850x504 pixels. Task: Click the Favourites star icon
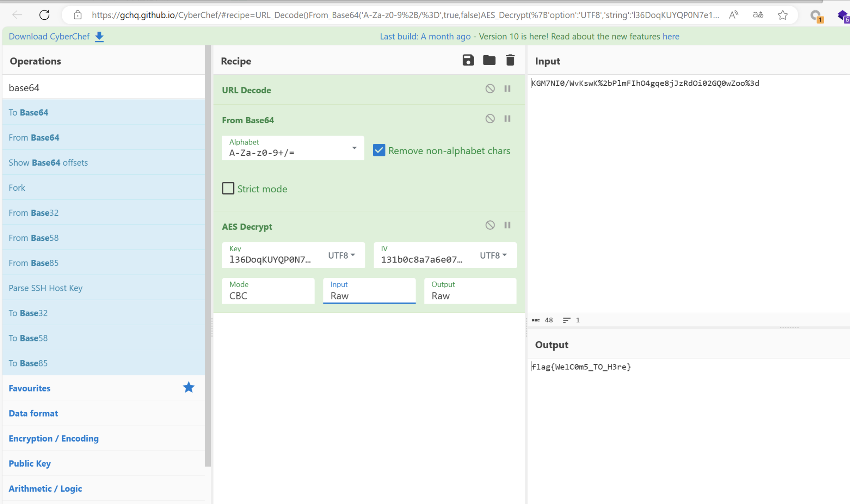(x=189, y=388)
